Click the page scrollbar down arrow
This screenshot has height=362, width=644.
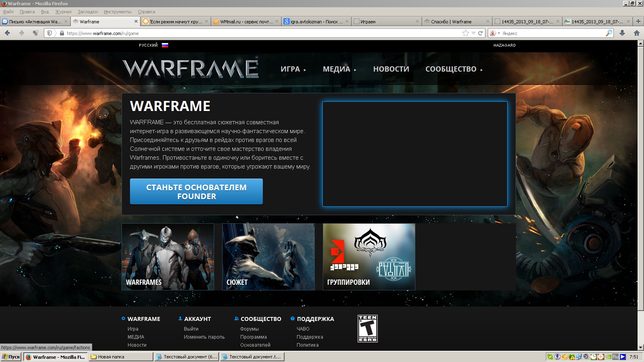click(640, 348)
